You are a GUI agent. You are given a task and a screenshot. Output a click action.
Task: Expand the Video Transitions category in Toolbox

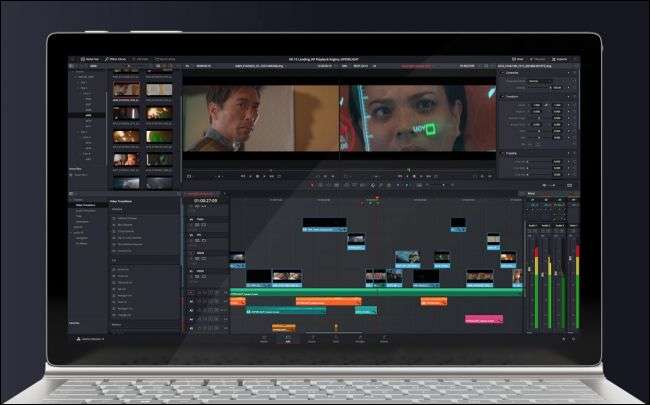[x=85, y=205]
